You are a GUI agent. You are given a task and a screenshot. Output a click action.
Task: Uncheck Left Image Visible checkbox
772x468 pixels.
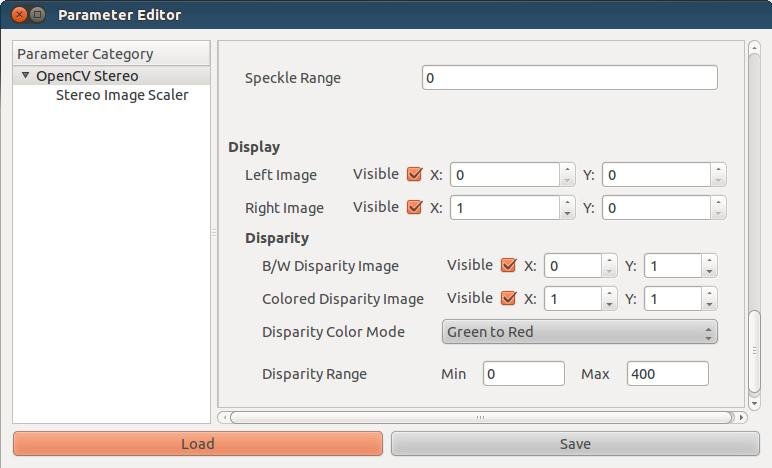(415, 174)
